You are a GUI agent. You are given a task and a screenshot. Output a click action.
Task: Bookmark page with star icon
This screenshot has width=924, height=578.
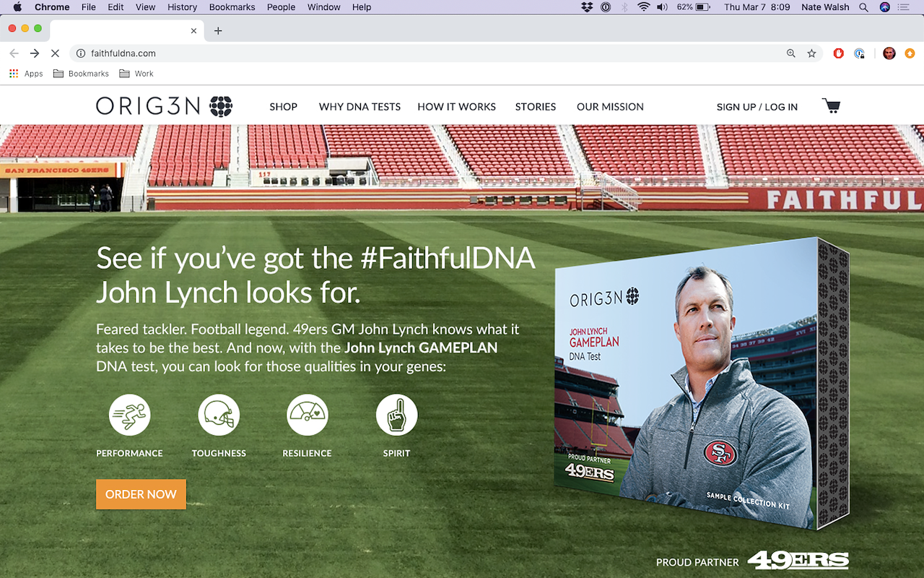tap(811, 53)
